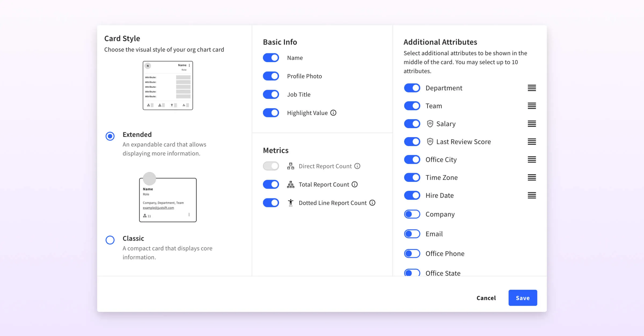The image size is (644, 336).
Task: Click the drag handle for Department attribute
Action: click(532, 88)
